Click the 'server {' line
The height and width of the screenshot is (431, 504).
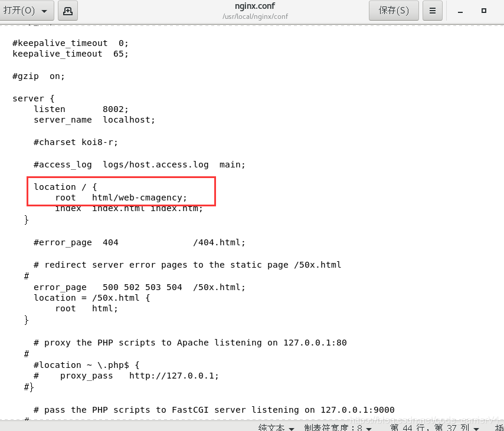pyautogui.click(x=34, y=98)
